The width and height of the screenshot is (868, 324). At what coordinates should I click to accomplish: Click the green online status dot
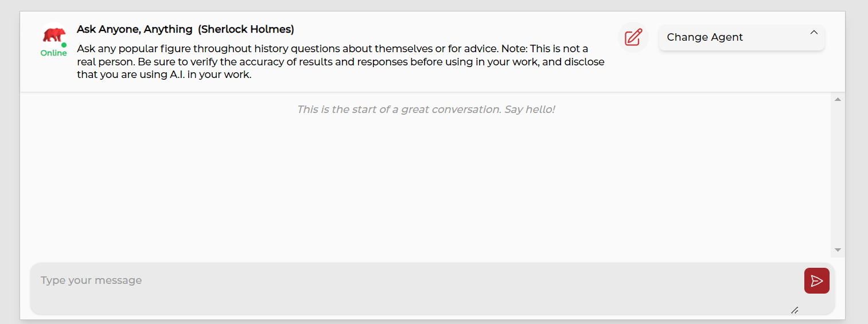(64, 45)
